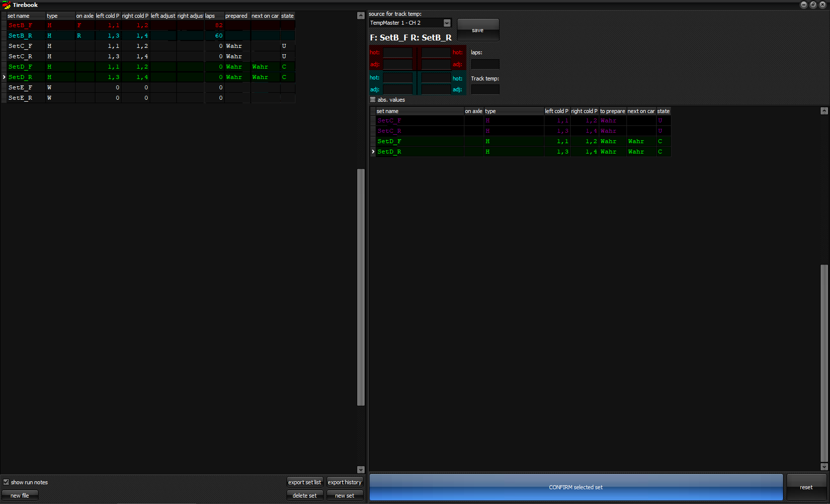Viewport: 830px width, 504px height.
Task: Click the export set list button
Action: tap(305, 482)
